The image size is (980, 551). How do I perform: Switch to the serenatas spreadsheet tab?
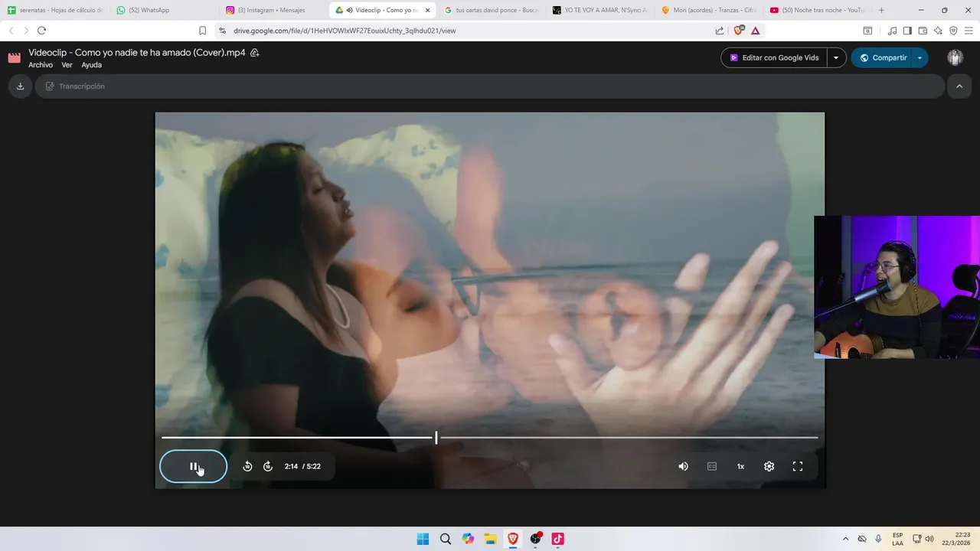[x=55, y=10]
